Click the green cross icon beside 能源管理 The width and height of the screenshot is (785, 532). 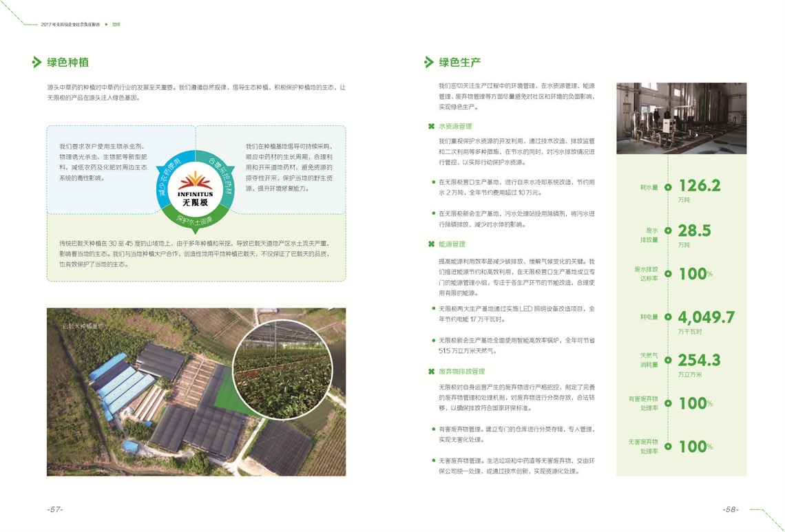coord(431,244)
